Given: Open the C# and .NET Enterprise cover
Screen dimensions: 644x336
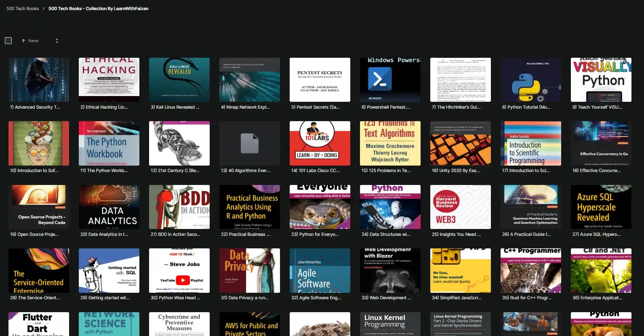Looking at the screenshot, I should click(601, 271).
